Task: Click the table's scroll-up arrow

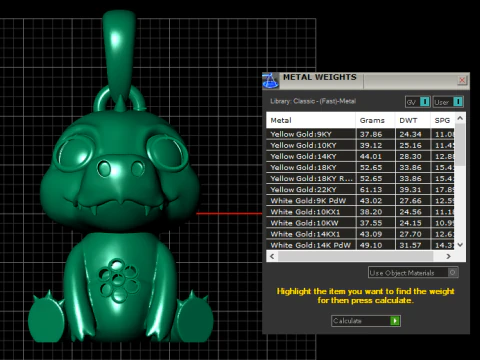Action: pos(460,118)
